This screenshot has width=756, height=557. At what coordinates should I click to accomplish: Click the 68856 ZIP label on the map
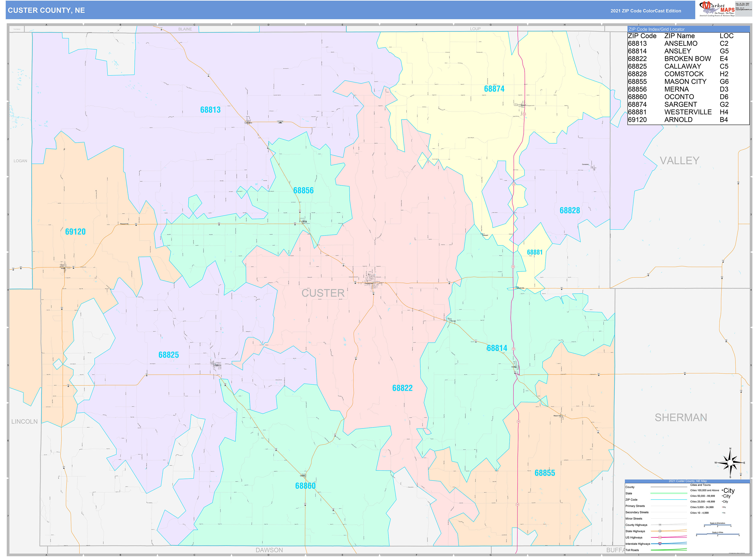pos(303,191)
